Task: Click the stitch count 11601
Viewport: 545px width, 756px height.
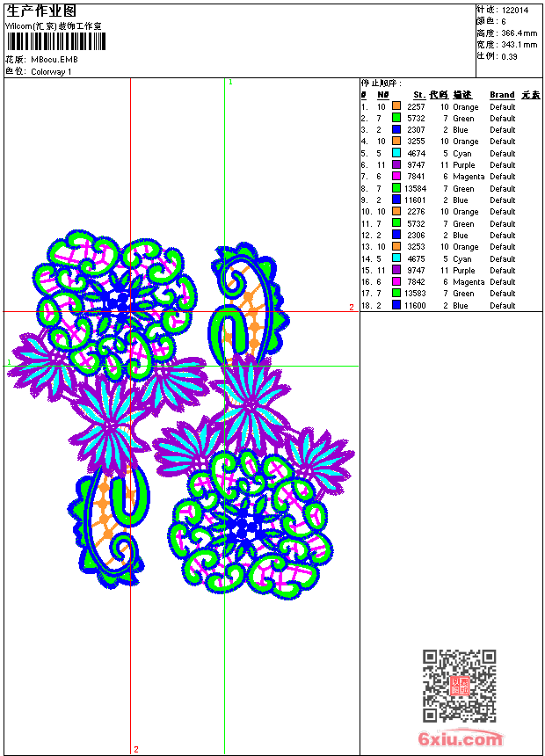Action: coord(415,200)
